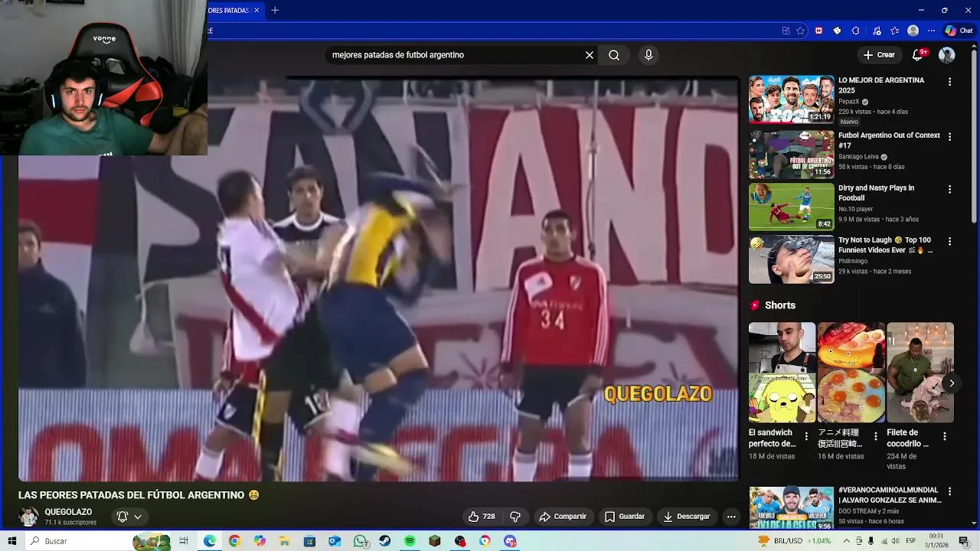Open the Windows Start menu

(12, 541)
